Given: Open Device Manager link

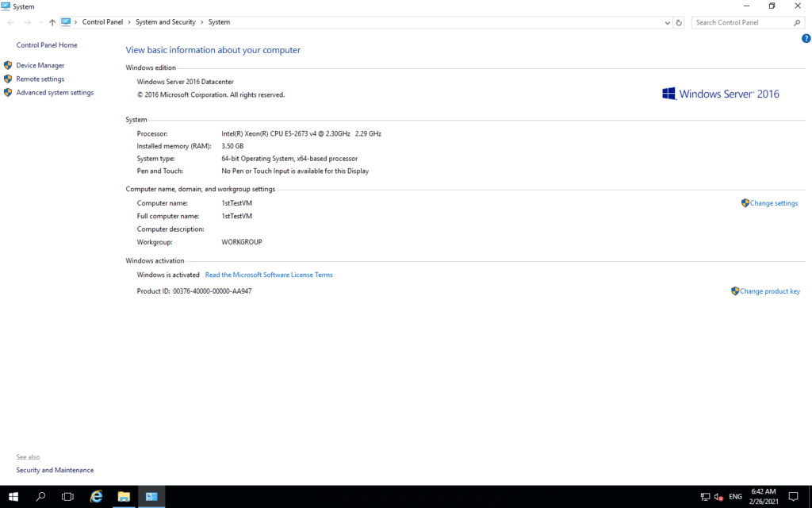Looking at the screenshot, I should 40,65.
